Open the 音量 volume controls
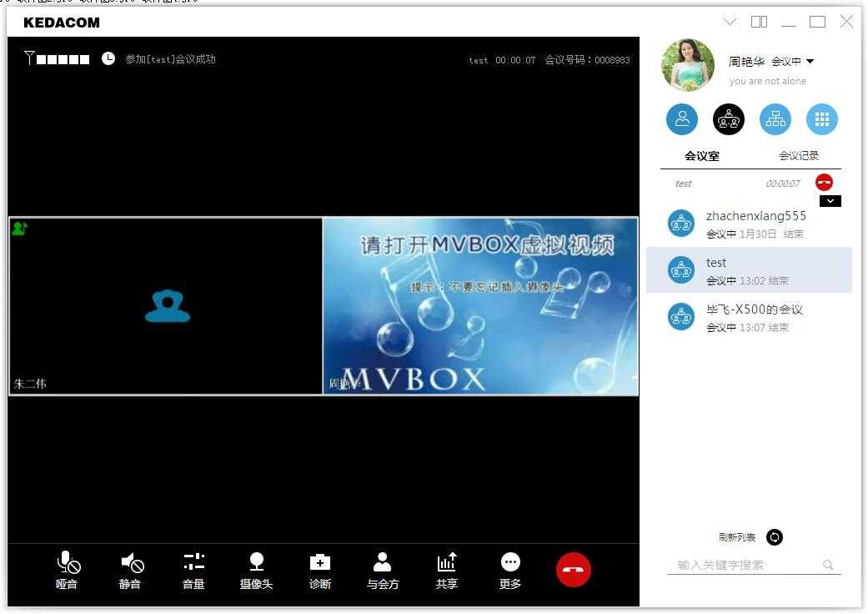The image size is (868, 614). click(x=193, y=571)
